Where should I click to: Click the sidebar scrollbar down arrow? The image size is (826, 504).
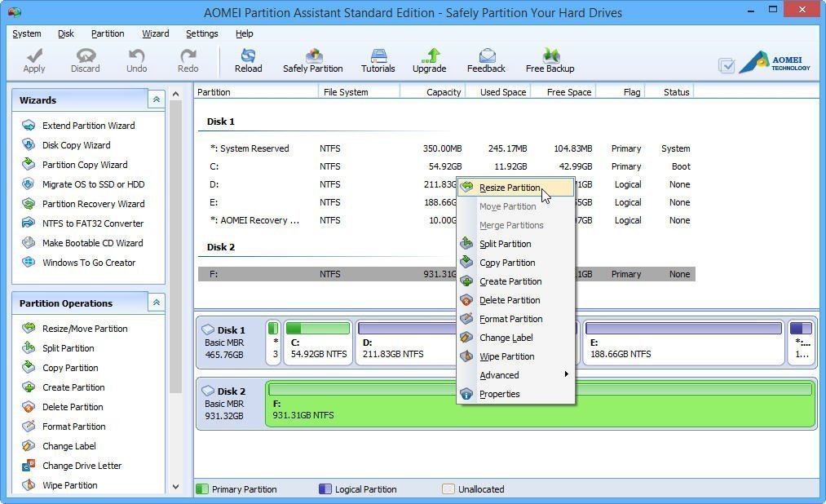[175, 485]
